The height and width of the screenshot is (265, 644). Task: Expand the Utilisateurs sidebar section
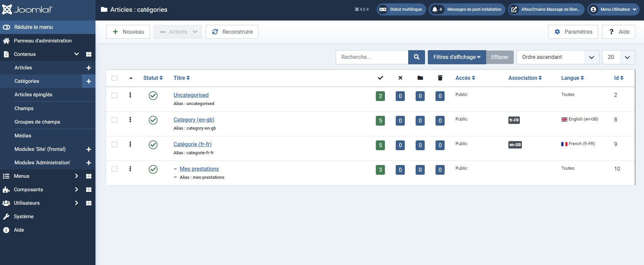[77, 203]
